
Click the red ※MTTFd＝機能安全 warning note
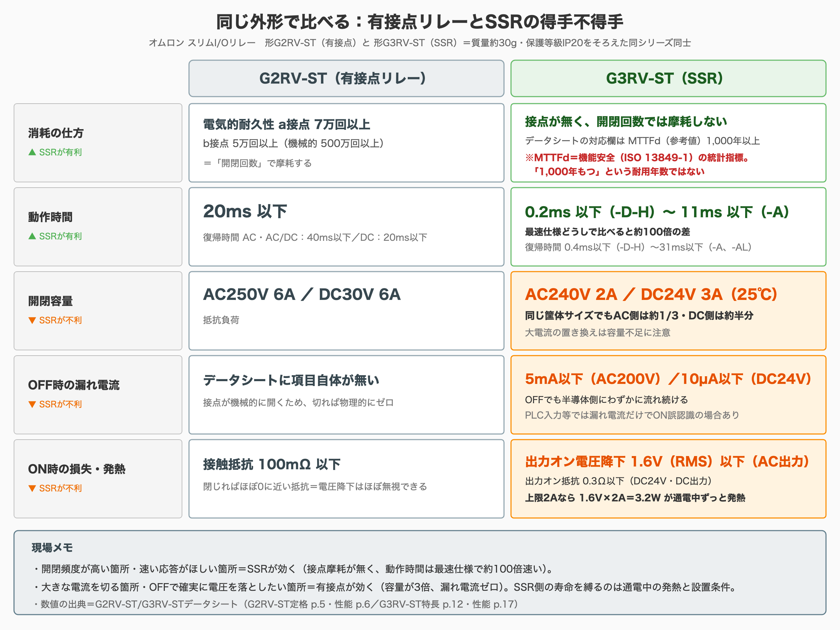point(637,164)
